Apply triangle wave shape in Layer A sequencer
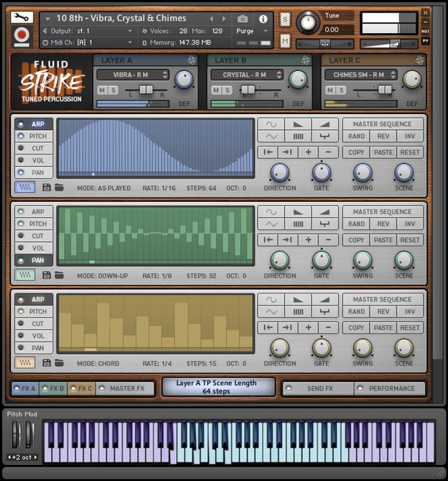Image resolution: width=448 pixels, height=481 pixels. (271, 136)
